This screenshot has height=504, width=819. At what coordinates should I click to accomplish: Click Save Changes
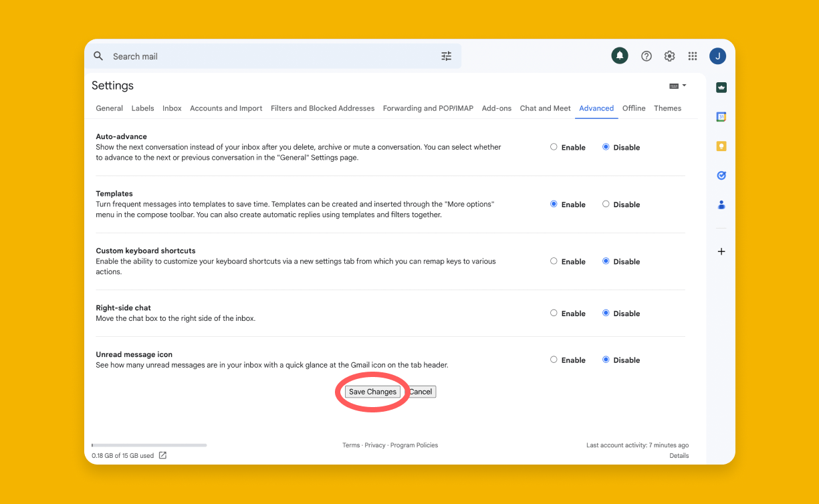point(372,392)
